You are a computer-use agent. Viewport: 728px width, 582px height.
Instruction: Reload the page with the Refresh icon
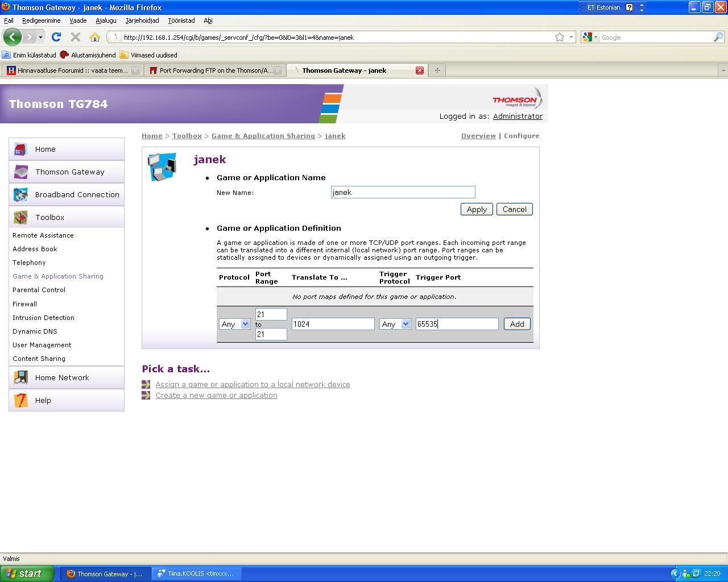coord(56,37)
